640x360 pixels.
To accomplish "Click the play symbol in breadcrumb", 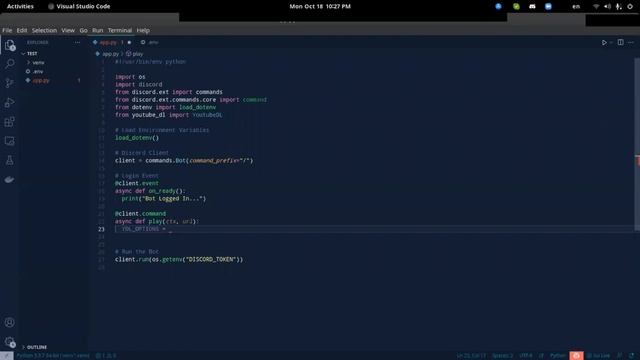I will pos(135,54).
